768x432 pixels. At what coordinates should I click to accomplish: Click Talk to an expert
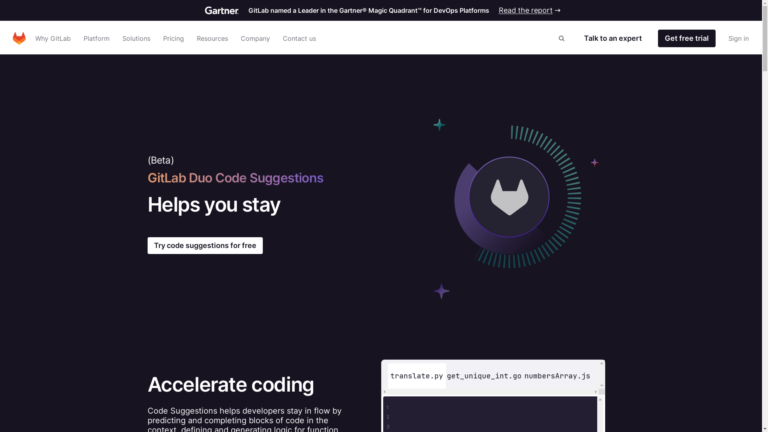click(613, 38)
